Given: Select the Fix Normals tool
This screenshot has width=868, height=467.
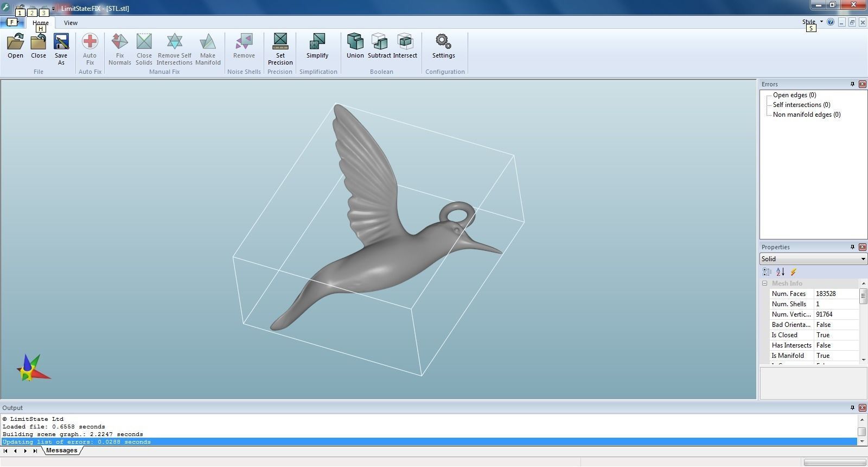Looking at the screenshot, I should [x=120, y=49].
